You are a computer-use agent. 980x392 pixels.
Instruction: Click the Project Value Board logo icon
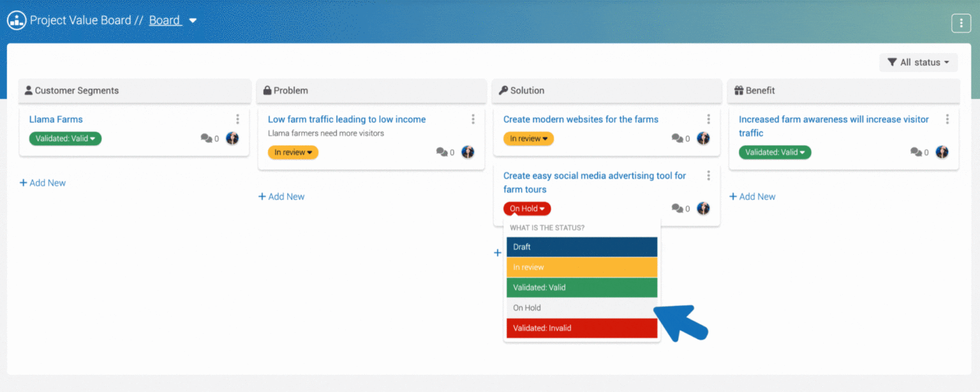pos(16,20)
